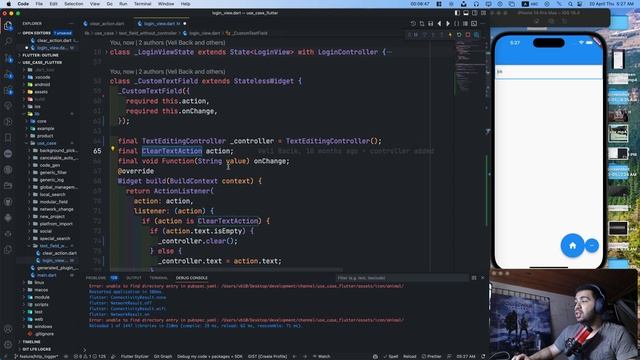Expand the android folder
The width and height of the screenshot is (640, 360).
[x=42, y=84]
